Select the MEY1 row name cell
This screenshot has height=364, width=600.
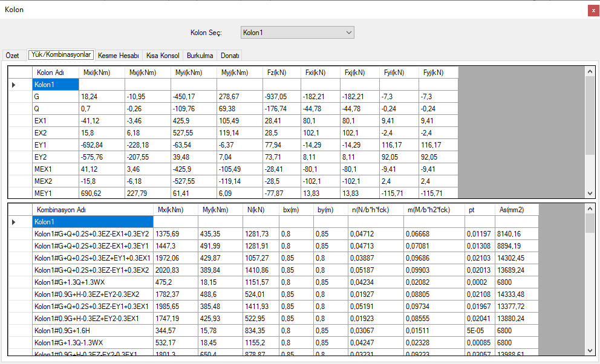56,193
